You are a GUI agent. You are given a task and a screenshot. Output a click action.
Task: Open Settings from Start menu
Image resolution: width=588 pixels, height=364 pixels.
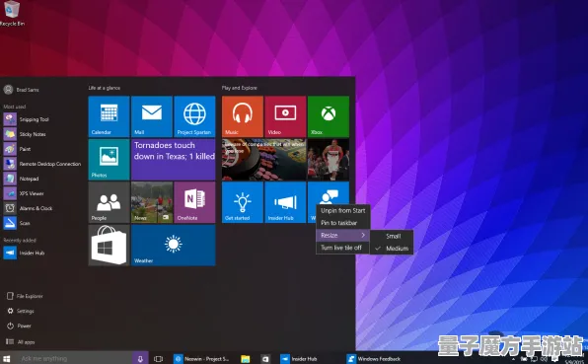point(21,311)
